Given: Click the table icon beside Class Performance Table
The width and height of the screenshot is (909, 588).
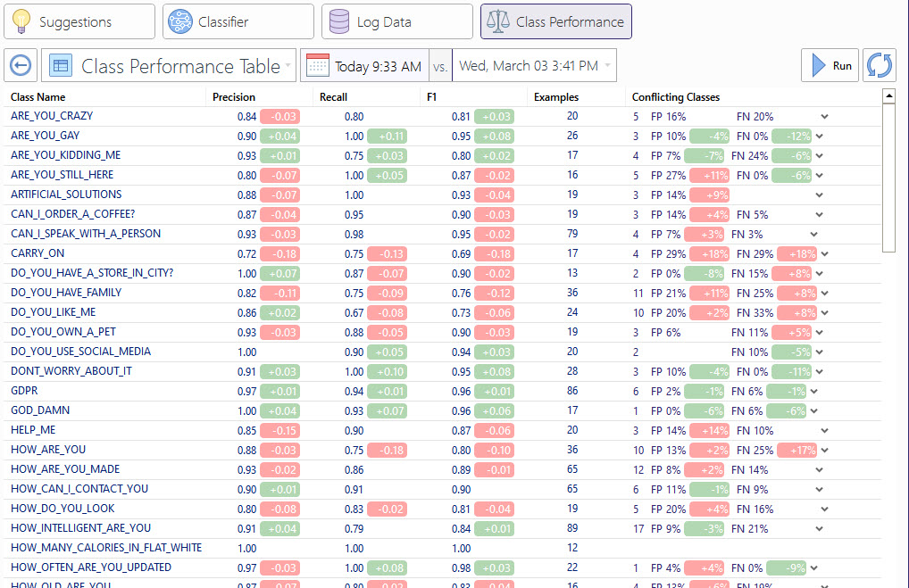Looking at the screenshot, I should [x=59, y=64].
